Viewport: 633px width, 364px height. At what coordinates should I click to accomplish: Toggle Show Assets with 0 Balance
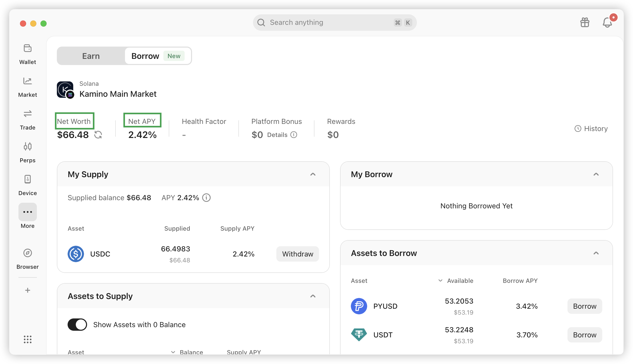pyautogui.click(x=77, y=325)
